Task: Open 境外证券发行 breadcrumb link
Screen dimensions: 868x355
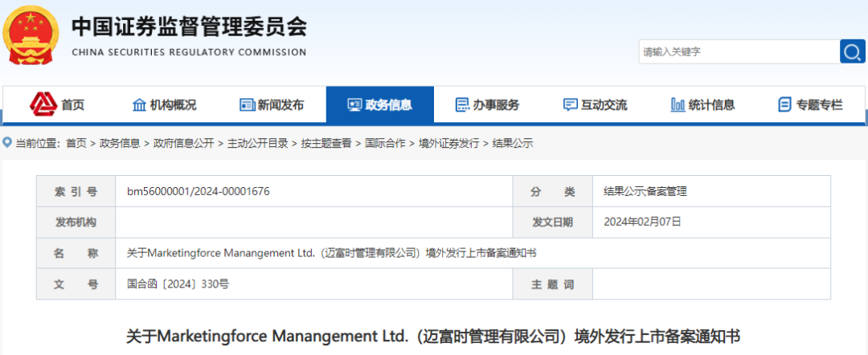Action: click(448, 143)
